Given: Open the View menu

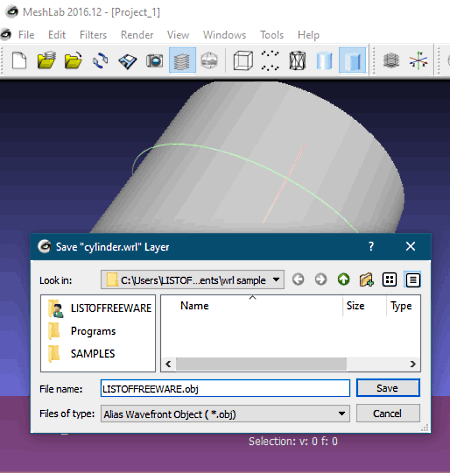Looking at the screenshot, I should pos(178,35).
